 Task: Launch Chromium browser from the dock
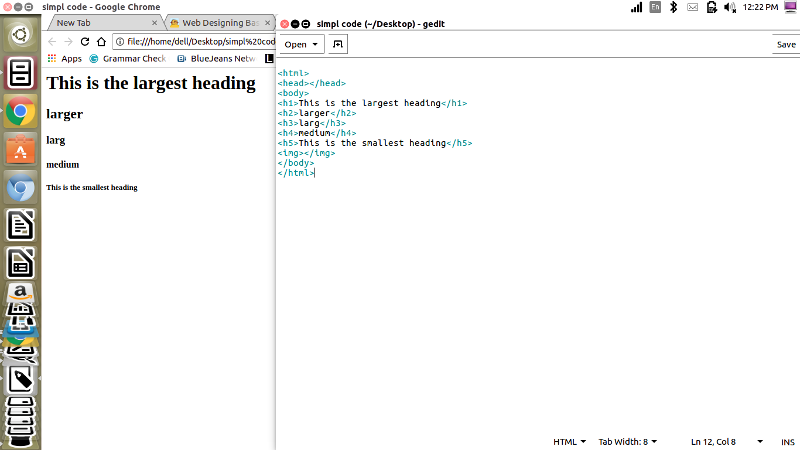20,187
